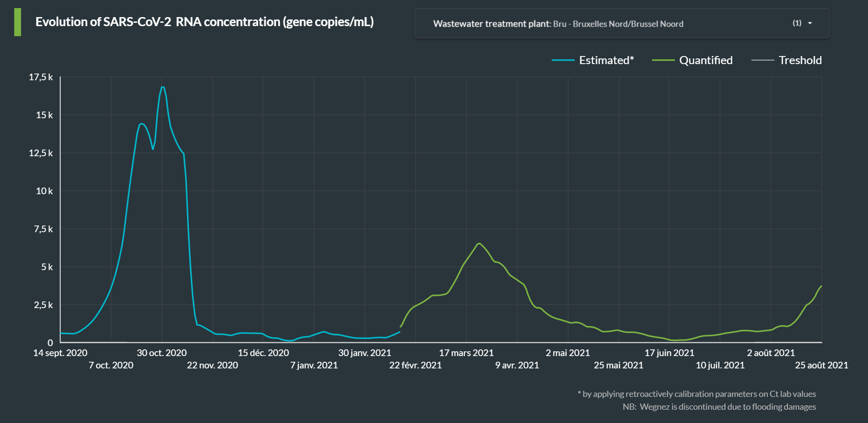Toggle the Quantified legend series
Screen dimensions: 868x423
point(692,60)
